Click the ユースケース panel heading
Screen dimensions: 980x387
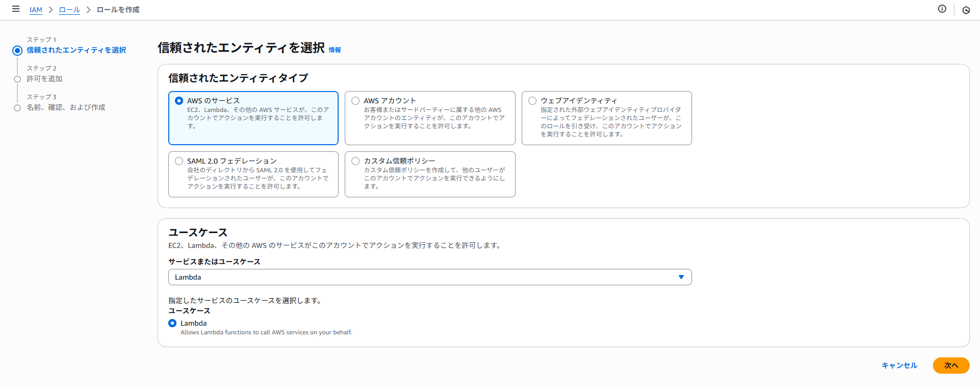(198, 232)
